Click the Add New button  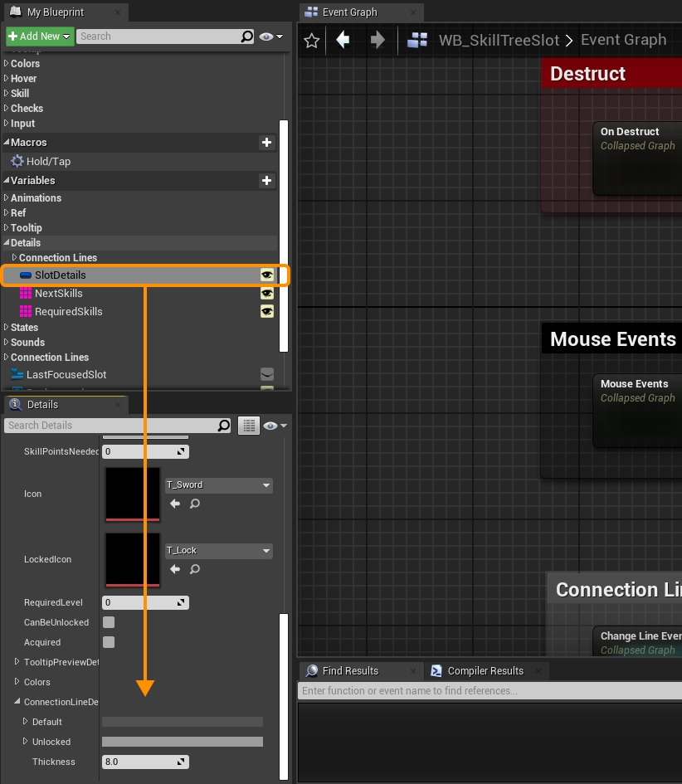tap(39, 37)
